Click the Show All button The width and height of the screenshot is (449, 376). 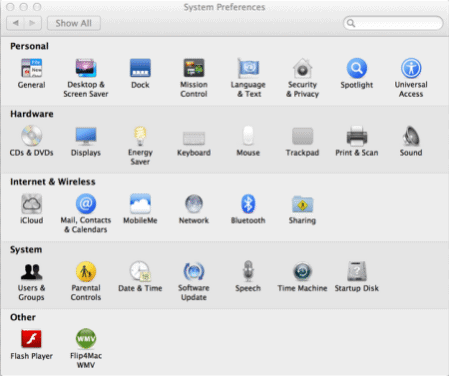coord(74,23)
